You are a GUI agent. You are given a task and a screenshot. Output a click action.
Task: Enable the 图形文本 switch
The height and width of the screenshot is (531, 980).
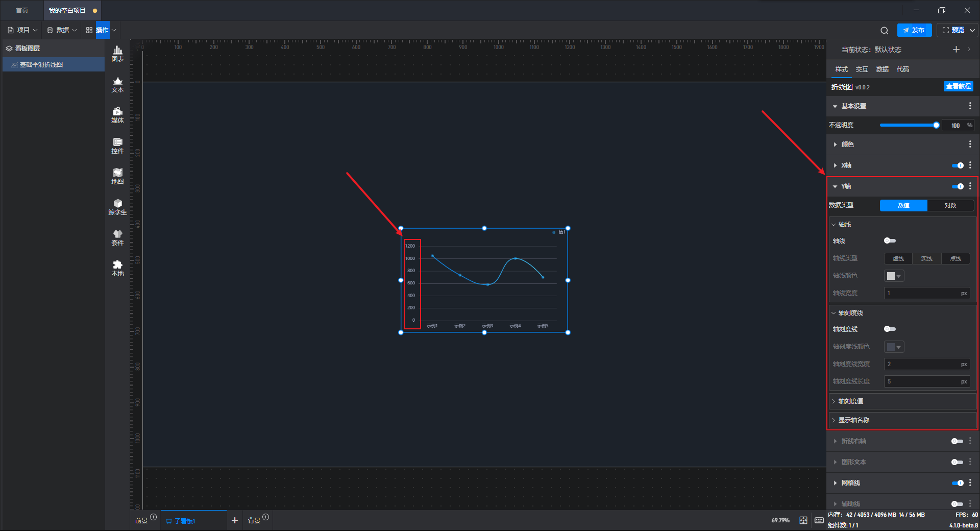tap(957, 462)
